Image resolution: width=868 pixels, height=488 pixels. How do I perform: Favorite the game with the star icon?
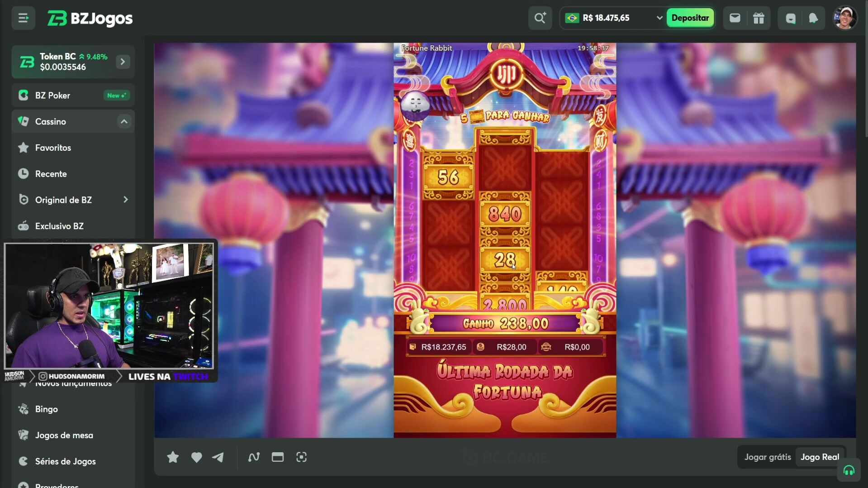(x=172, y=457)
